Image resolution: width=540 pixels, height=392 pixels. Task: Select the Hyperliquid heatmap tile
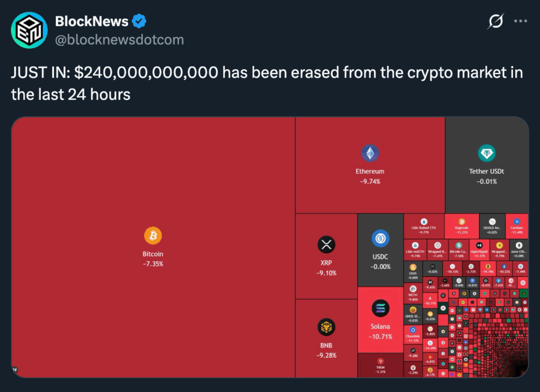click(479, 249)
